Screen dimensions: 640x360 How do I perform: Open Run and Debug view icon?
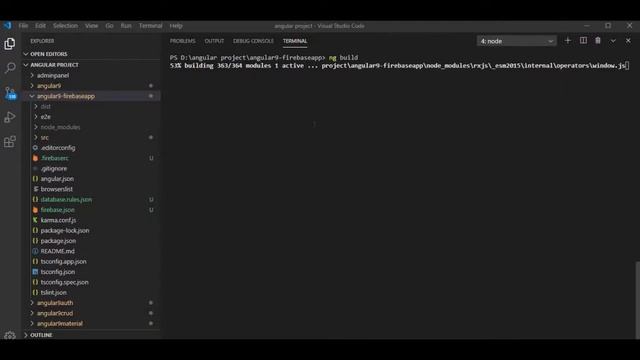click(10, 117)
